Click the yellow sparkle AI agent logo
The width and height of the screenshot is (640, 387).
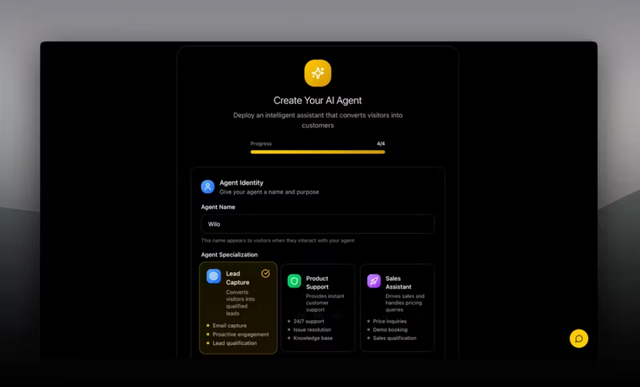pyautogui.click(x=318, y=73)
